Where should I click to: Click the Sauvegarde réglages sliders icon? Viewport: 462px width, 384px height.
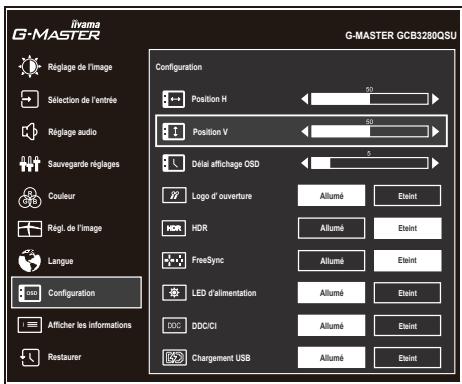coord(30,164)
